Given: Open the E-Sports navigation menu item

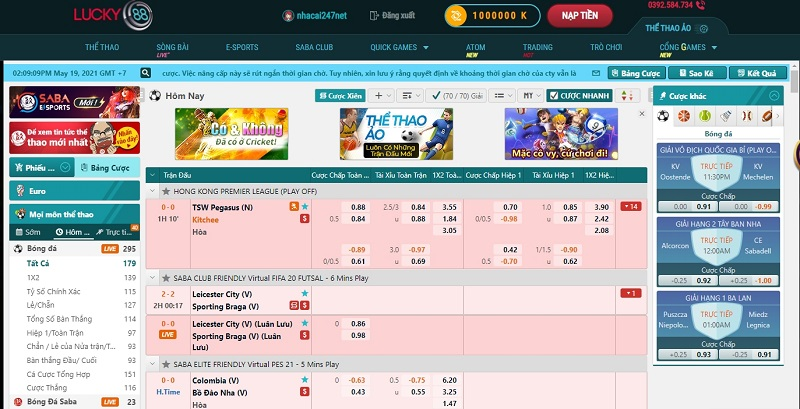Looking at the screenshot, I should point(242,47).
